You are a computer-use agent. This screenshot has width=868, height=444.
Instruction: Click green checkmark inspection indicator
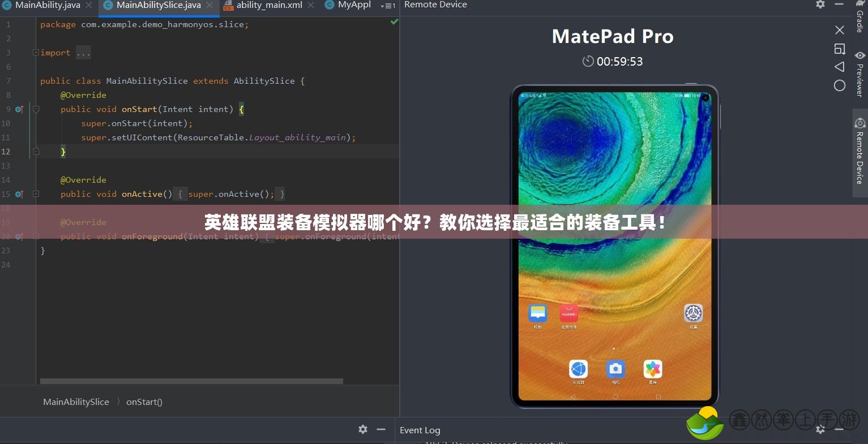pos(394,22)
